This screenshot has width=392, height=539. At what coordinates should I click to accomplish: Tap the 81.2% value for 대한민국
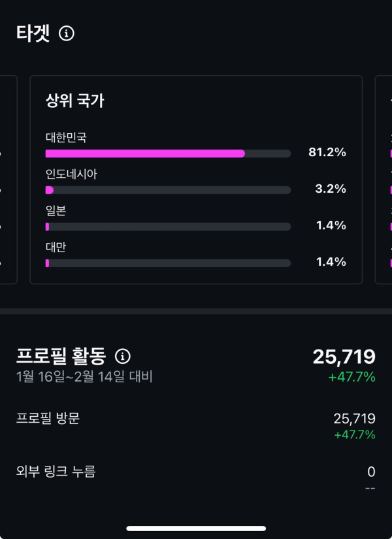pos(327,153)
